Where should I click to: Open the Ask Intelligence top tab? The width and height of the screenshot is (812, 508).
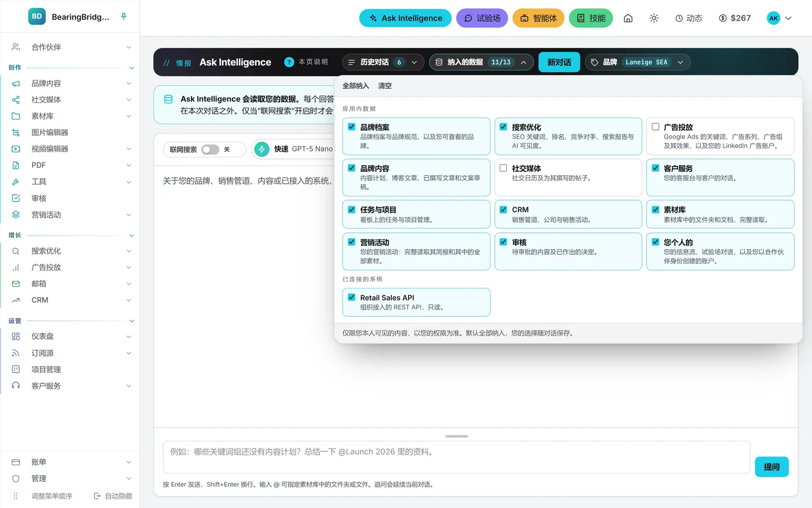(405, 18)
